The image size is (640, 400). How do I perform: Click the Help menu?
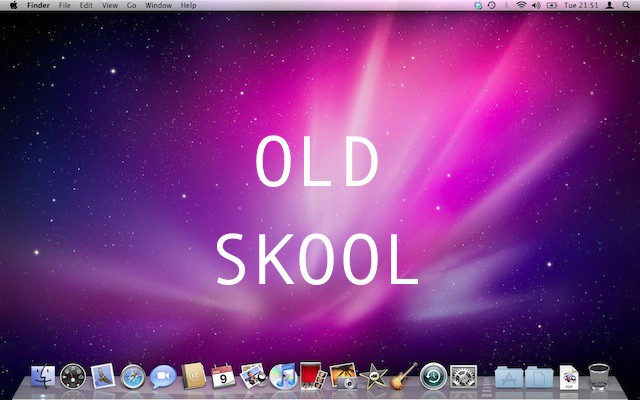coord(188,6)
